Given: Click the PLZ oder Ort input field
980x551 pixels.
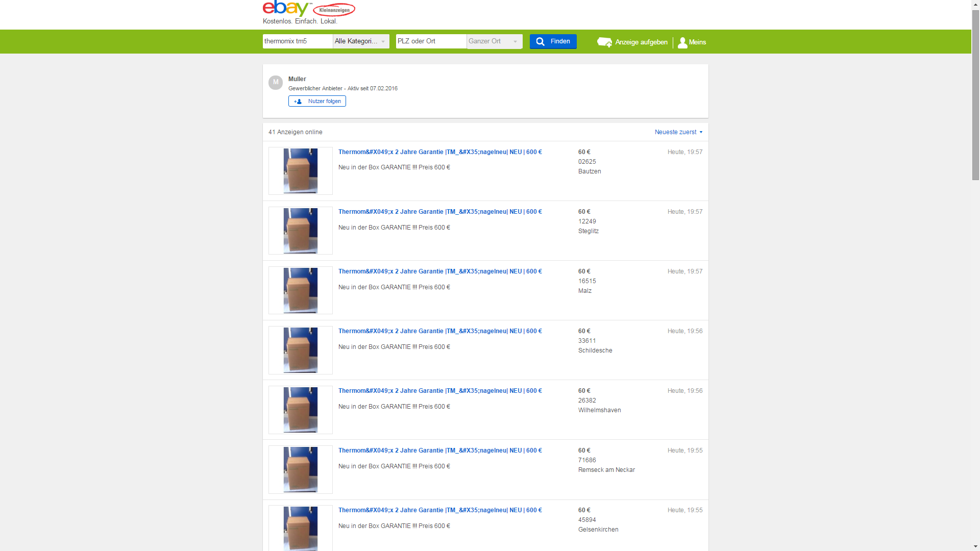Looking at the screenshot, I should tap(431, 41).
